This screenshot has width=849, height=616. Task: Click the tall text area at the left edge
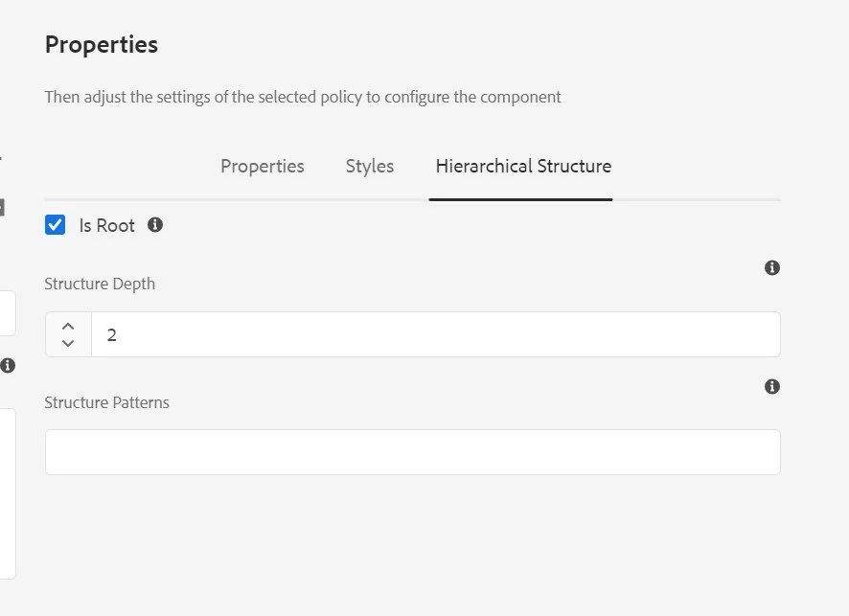(7, 493)
